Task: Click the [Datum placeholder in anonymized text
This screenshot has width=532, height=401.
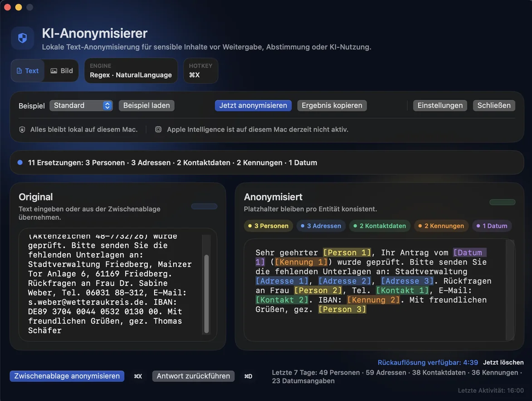Action: [x=469, y=252]
